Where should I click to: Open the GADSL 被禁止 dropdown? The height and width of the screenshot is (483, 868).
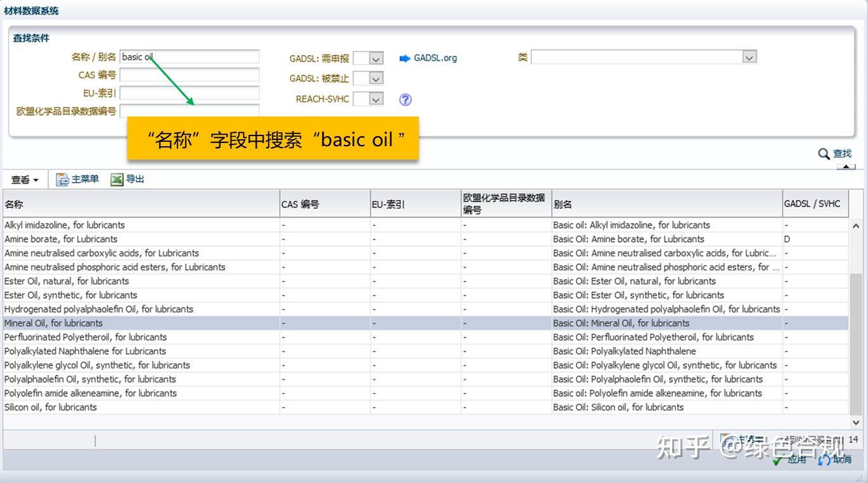pos(376,78)
